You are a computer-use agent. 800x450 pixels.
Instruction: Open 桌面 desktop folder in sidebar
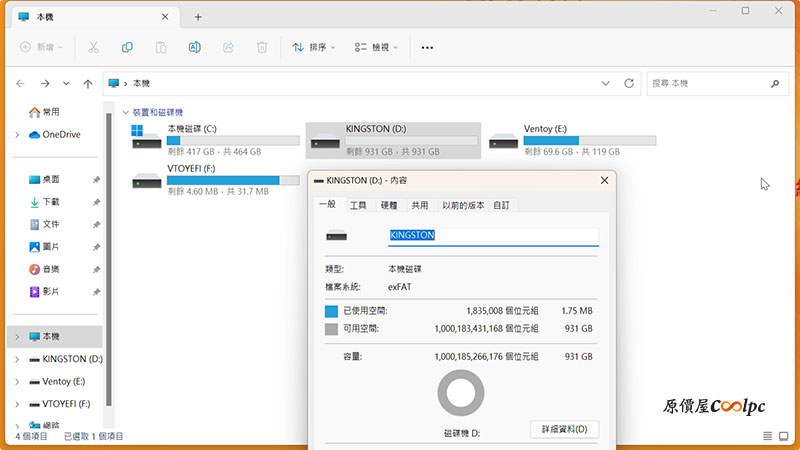(x=44, y=179)
